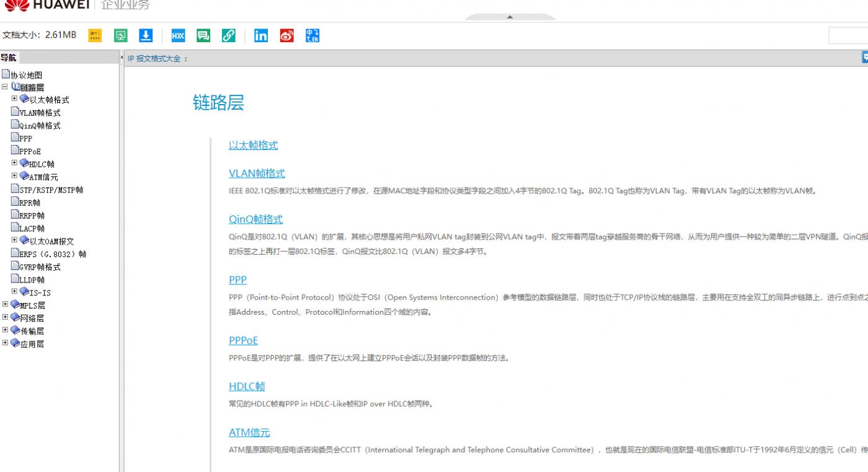This screenshot has width=868, height=472.
Task: Open the ATM信元 link in the content
Action: (249, 432)
